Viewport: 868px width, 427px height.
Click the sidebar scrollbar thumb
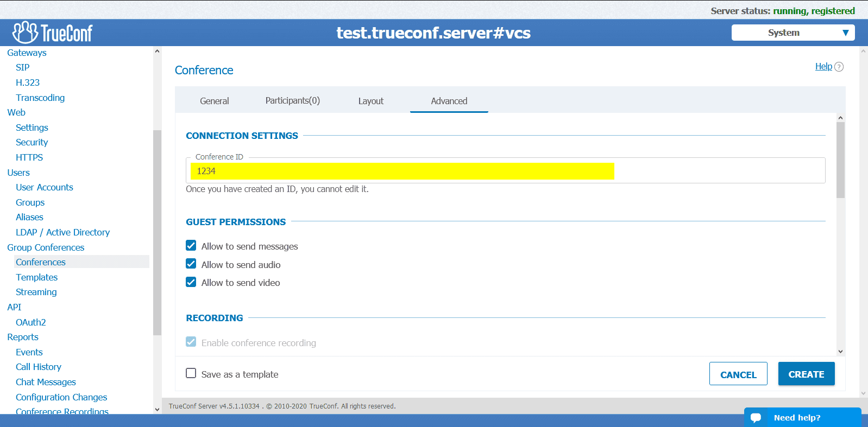point(158,233)
